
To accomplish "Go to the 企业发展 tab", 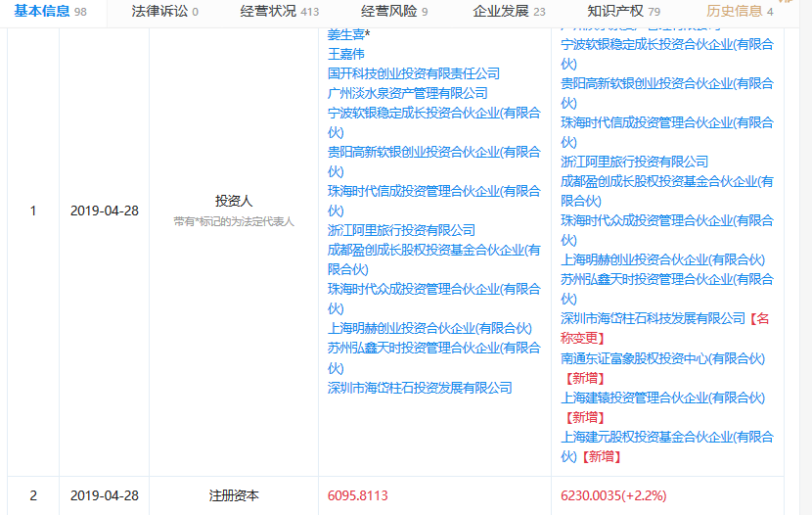I will point(509,11).
